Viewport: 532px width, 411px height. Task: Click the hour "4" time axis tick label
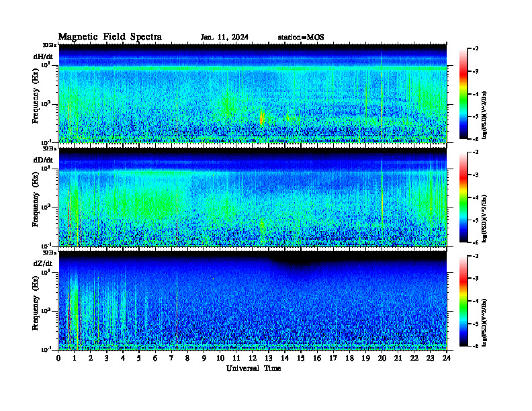[x=123, y=359]
